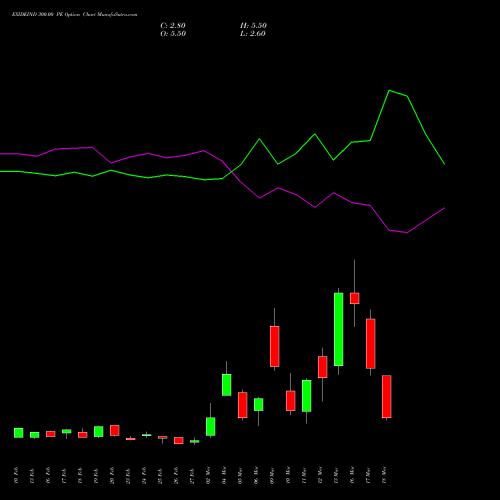The height and width of the screenshot is (500, 500).
Task: Click the "20 Feb" date label
Action: (x=112, y=475)
